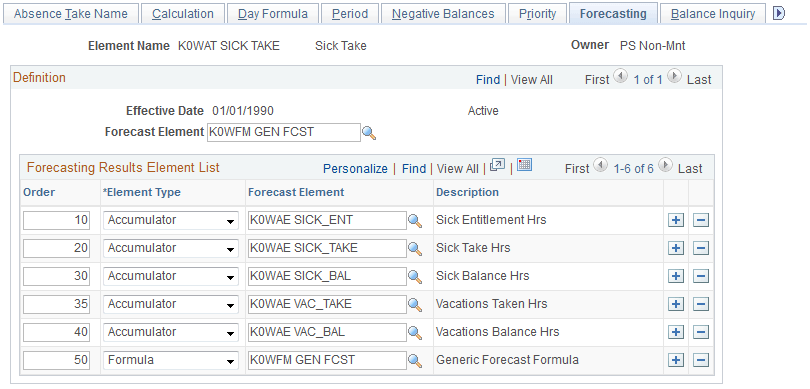This screenshot has height=389, width=810.
Task: Download element list to spreadsheet icon
Action: click(x=524, y=165)
